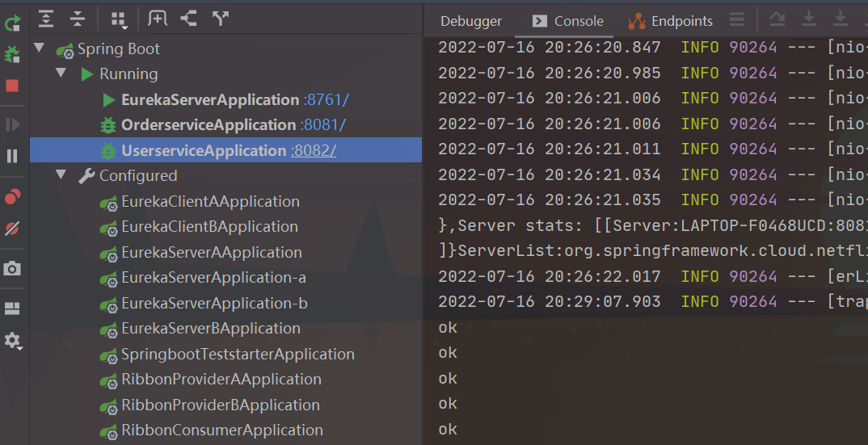Click the 20:29:07.903 log line

pos(653,302)
